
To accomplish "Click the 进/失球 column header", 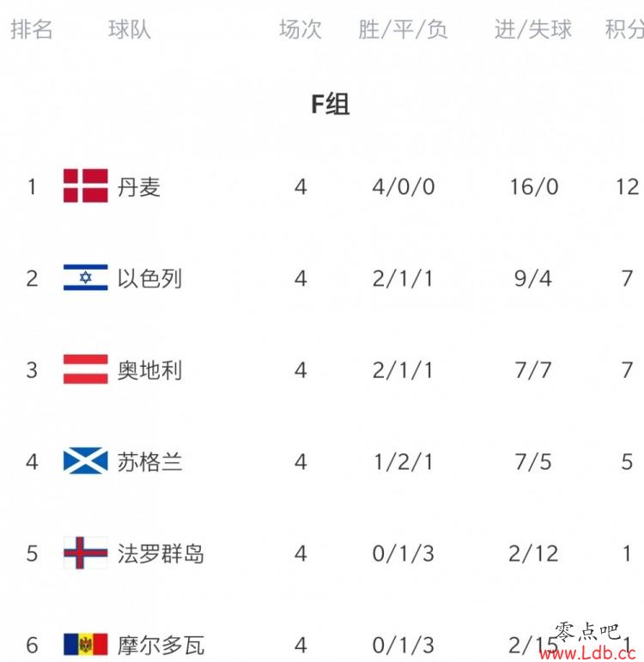I will [x=533, y=29].
